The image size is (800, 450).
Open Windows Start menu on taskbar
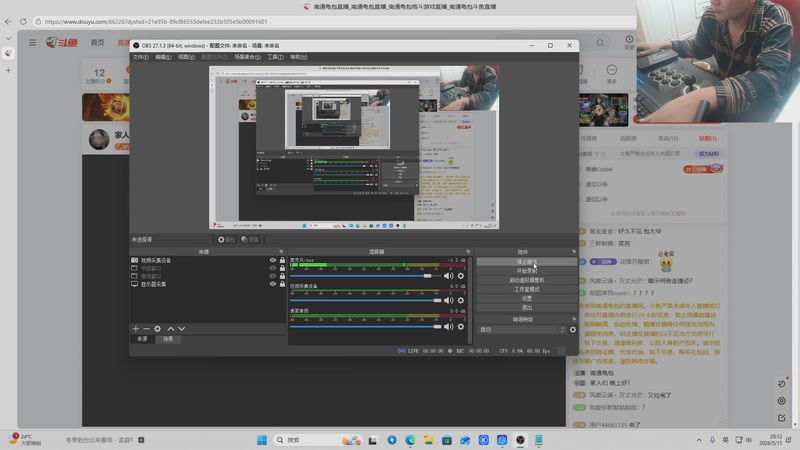click(262, 440)
